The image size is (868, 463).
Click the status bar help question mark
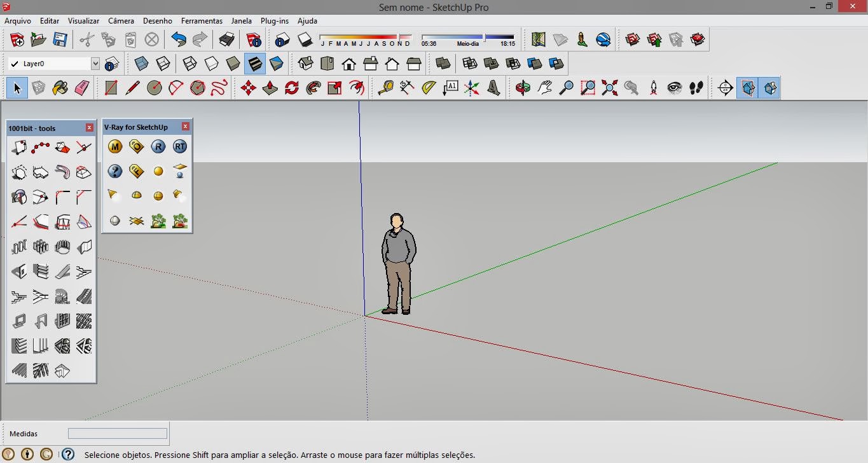click(68, 454)
